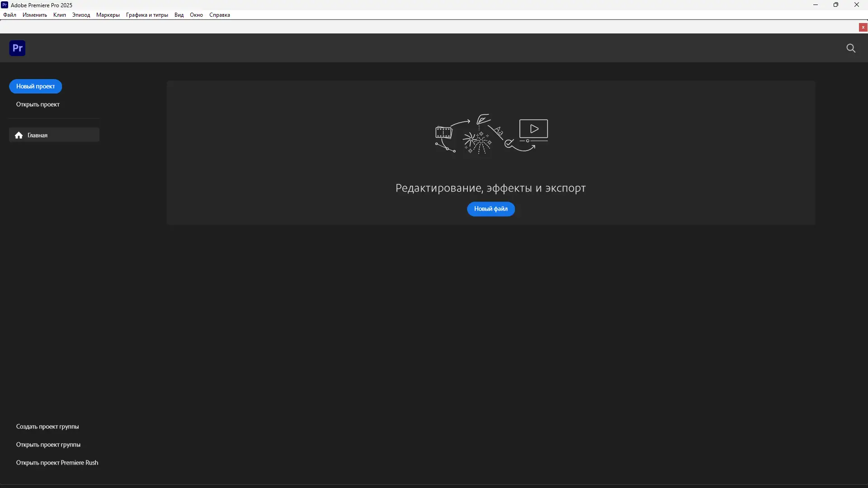Image resolution: width=868 pixels, height=488 pixels.
Task: Open the Окно menu
Action: (x=196, y=15)
